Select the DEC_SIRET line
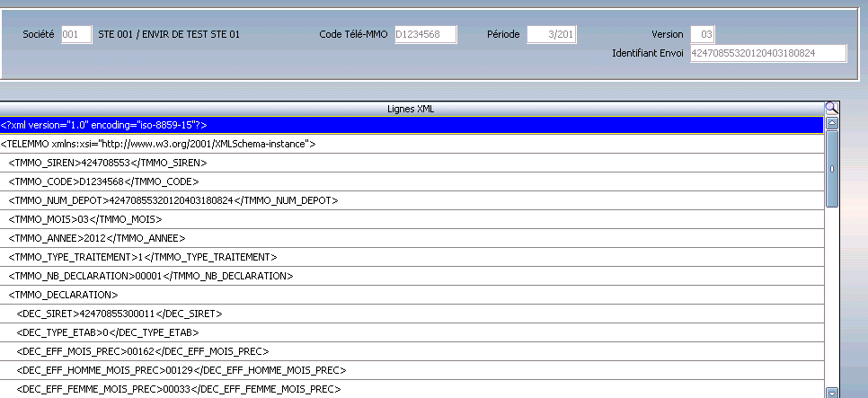This screenshot has width=868, height=398. (412, 314)
